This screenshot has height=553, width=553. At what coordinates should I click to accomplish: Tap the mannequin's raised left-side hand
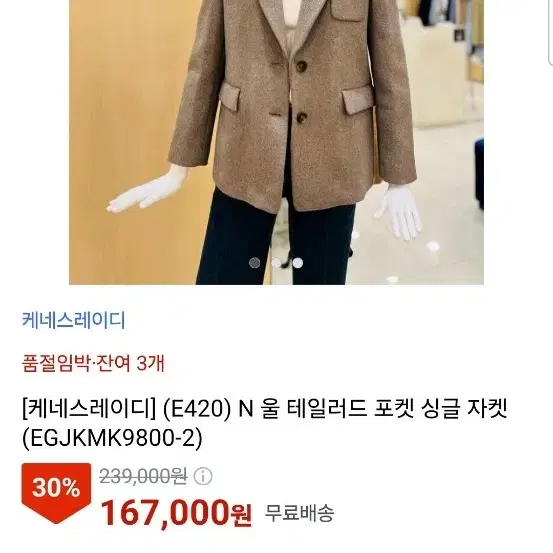[x=148, y=191]
